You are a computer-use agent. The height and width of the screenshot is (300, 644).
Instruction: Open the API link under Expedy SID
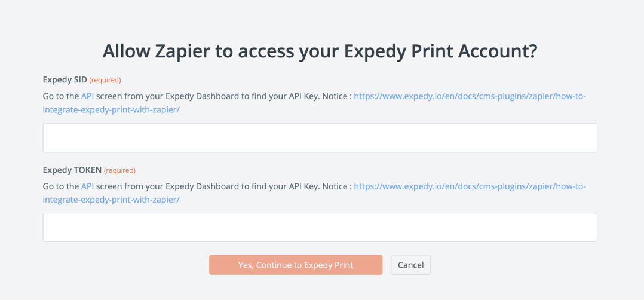[87, 96]
